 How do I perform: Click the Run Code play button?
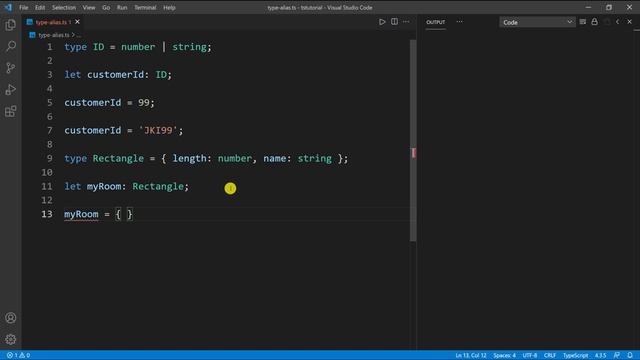382,22
